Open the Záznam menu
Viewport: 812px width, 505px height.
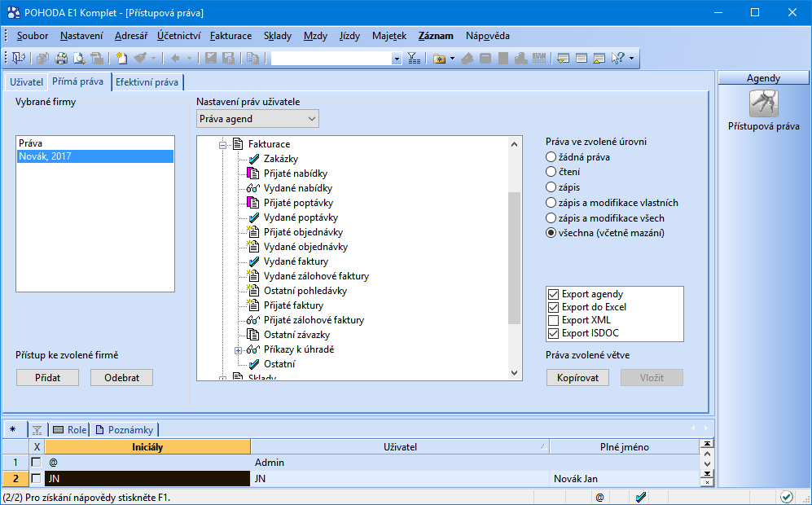[436, 36]
